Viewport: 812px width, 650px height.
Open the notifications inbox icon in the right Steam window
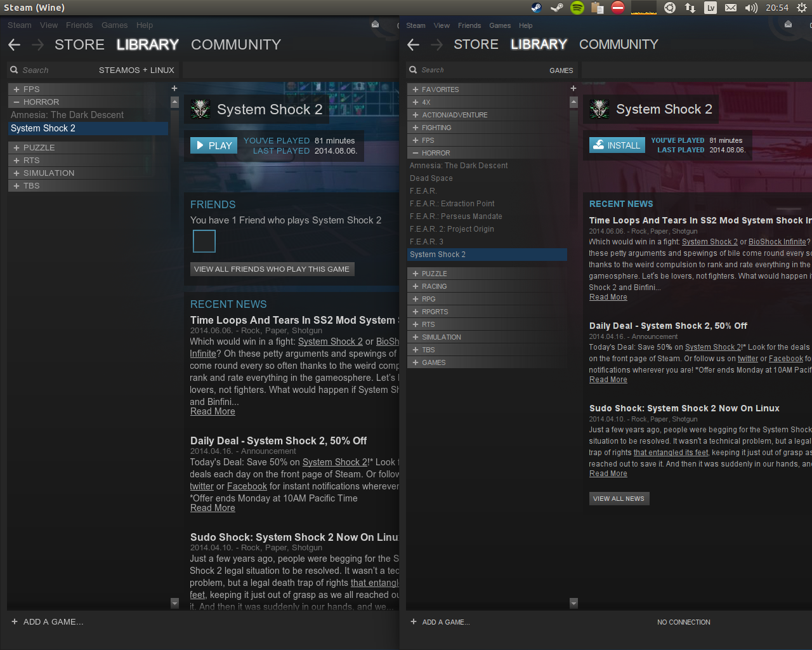click(788, 24)
